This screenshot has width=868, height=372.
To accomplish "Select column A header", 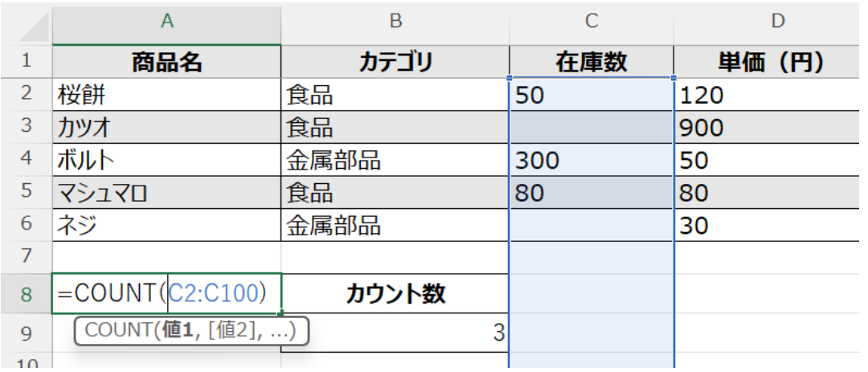I will [x=167, y=22].
